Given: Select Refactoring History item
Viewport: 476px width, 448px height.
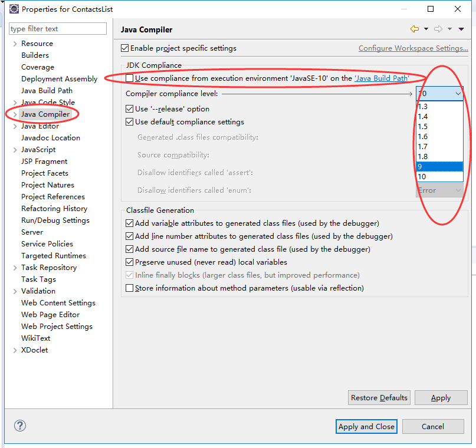Looking at the screenshot, I should coord(54,209).
